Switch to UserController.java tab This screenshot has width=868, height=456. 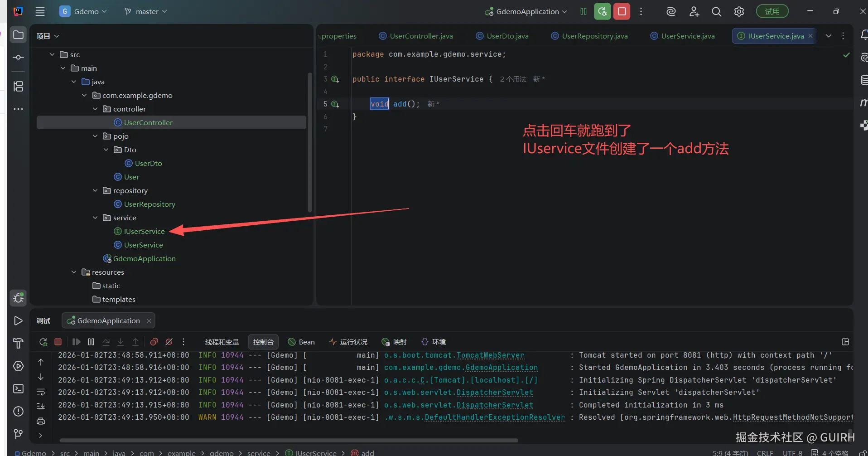coord(416,36)
